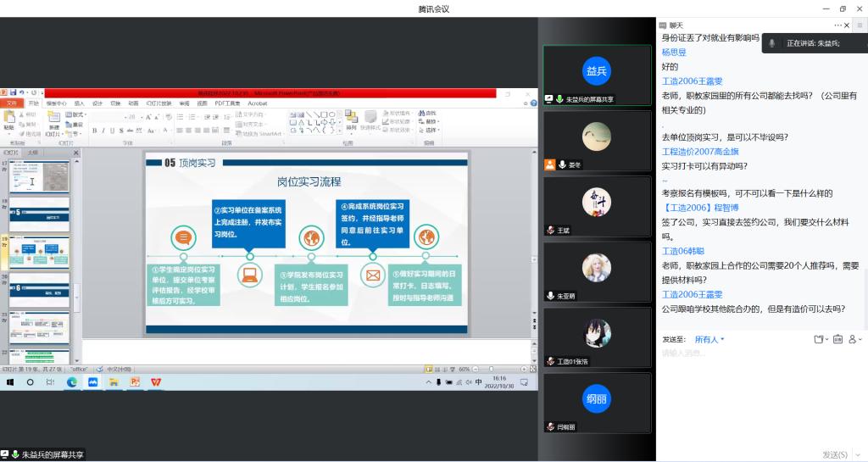The height and width of the screenshot is (462, 868).
Task: Switch to the 插入 ribbon tab
Action: pos(79,103)
